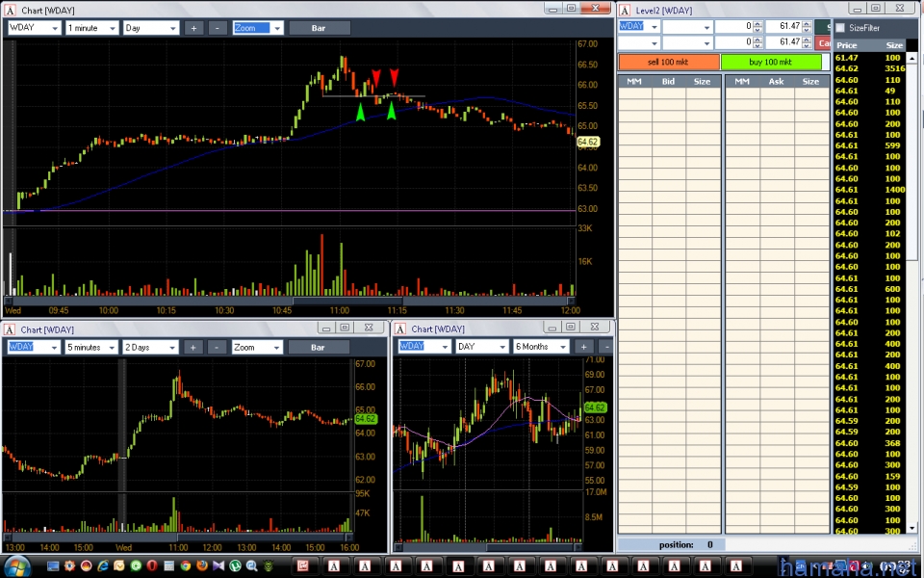The width and height of the screenshot is (924, 578).
Task: Open Google Chrome from taskbar
Action: pos(185,566)
